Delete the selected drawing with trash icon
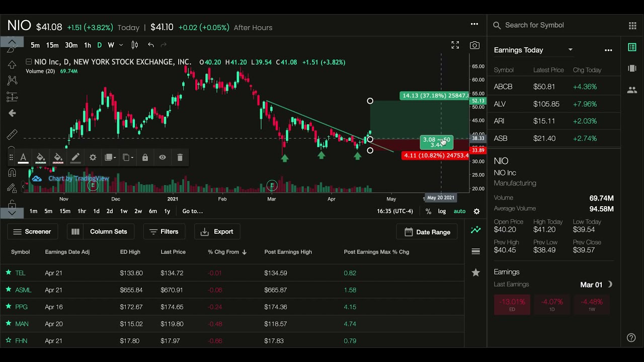The image size is (644, 362). tap(180, 157)
